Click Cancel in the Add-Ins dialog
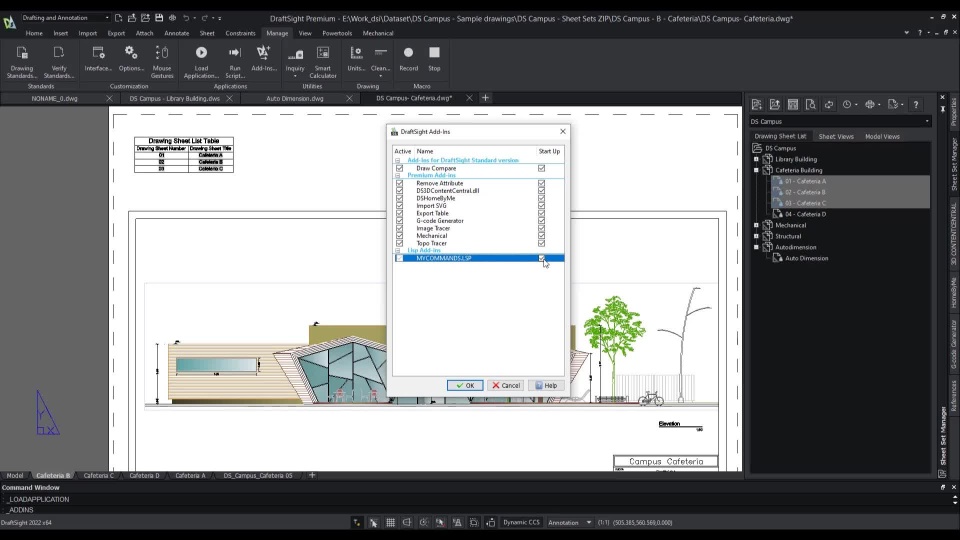Screen dimensions: 960x540 click(506, 385)
